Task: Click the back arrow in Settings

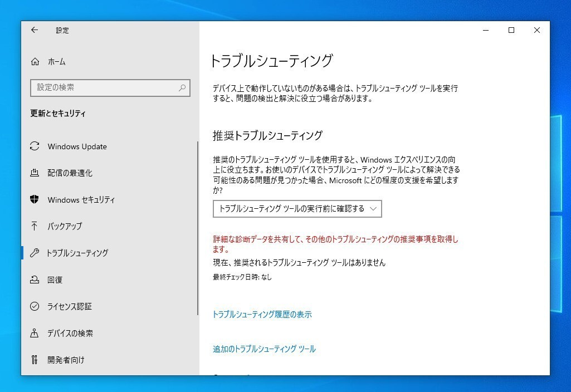Action: point(35,30)
